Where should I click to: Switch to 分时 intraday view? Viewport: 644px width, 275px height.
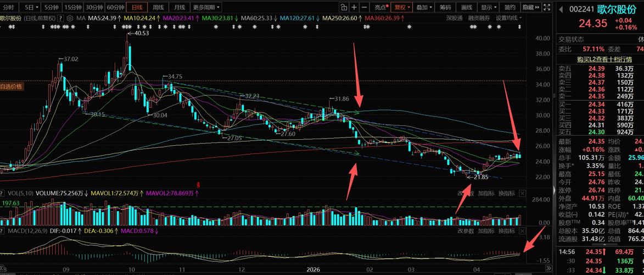(x=8, y=7)
